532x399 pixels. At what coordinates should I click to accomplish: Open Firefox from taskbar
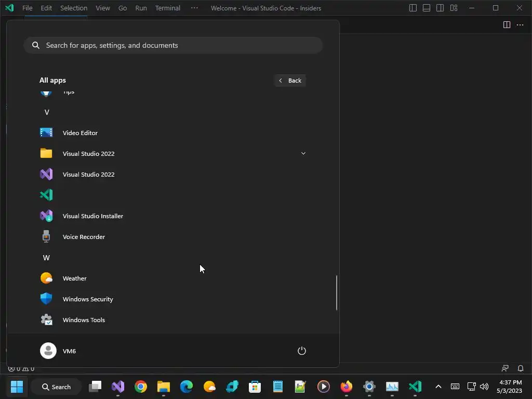tap(347, 387)
